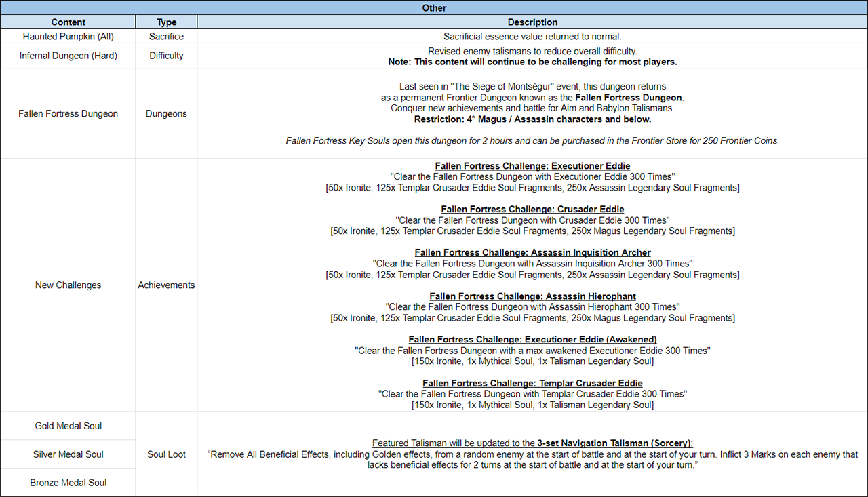Select the "Content" column header
Image resolution: width=868 pixels, height=497 pixels.
[68, 22]
